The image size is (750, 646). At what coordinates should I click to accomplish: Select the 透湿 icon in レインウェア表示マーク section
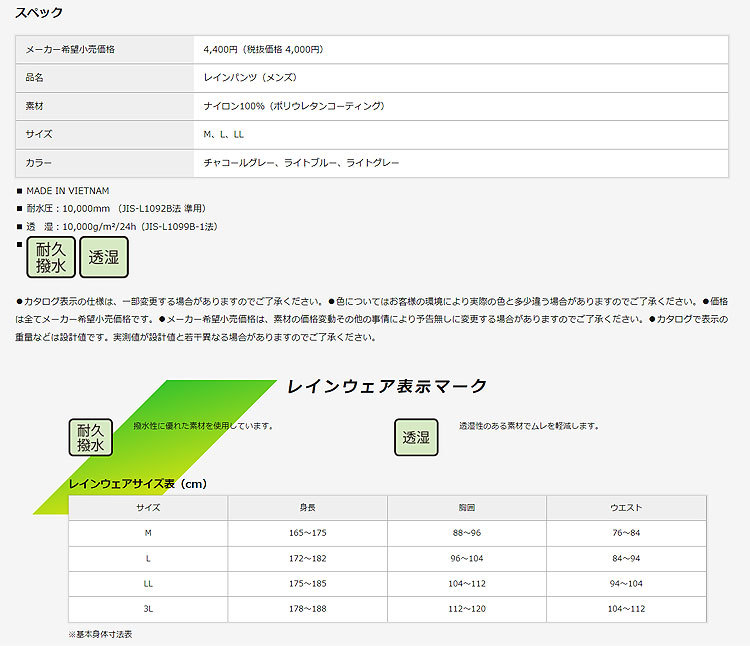coord(416,437)
